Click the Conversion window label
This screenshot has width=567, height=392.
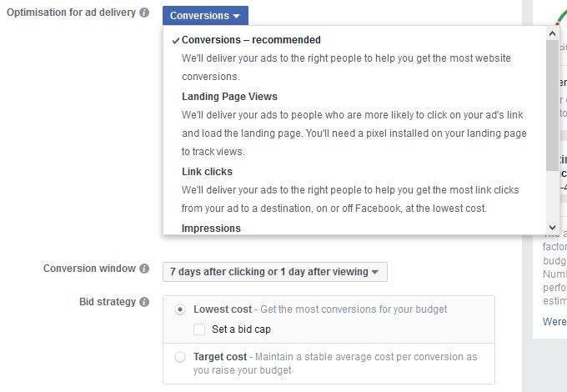click(x=89, y=269)
